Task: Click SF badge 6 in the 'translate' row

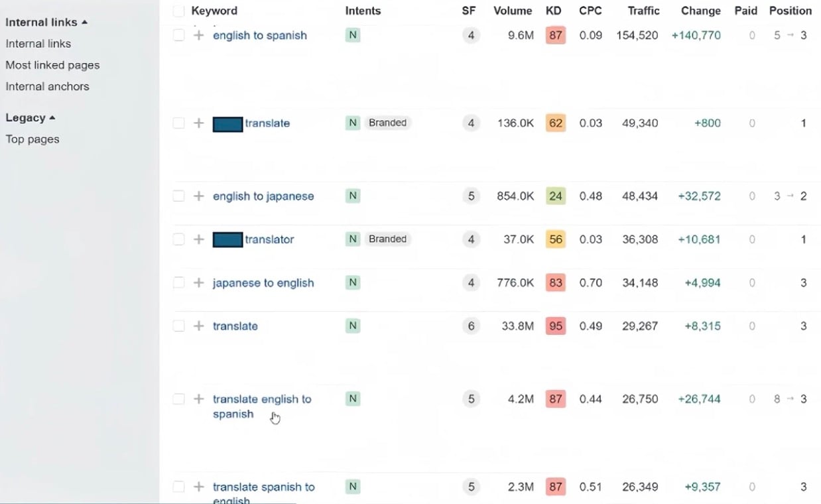Action: [x=471, y=326]
